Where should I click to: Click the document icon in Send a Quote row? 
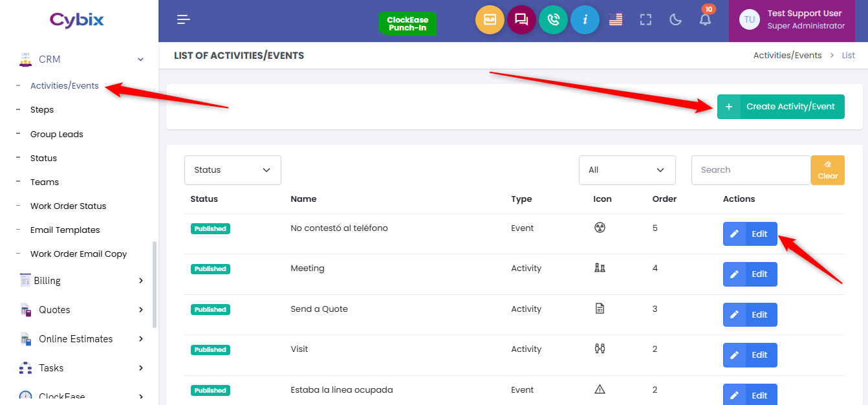tap(600, 309)
